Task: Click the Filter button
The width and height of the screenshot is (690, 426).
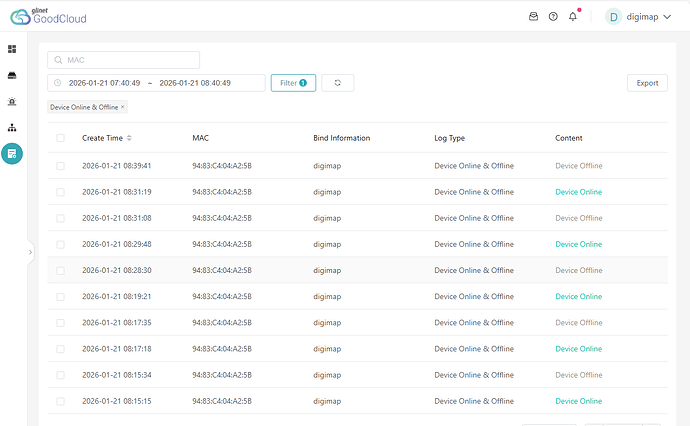Action: coord(293,83)
